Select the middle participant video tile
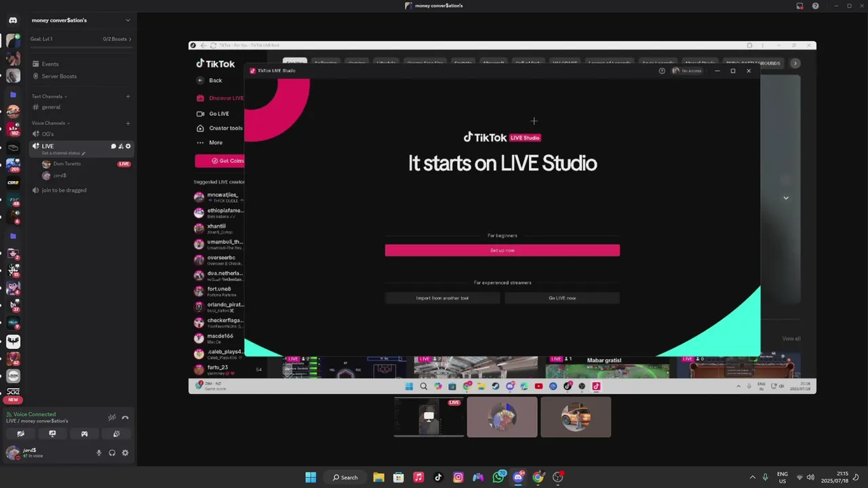 click(502, 417)
